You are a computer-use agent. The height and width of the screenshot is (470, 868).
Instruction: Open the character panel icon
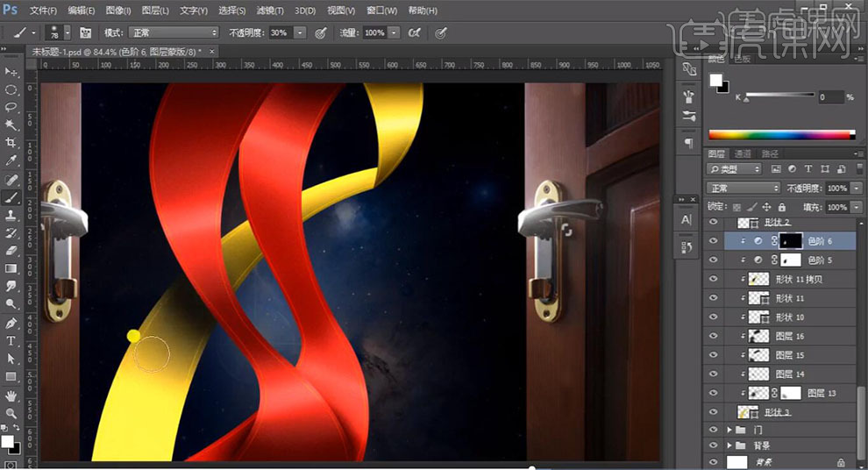[x=687, y=220]
